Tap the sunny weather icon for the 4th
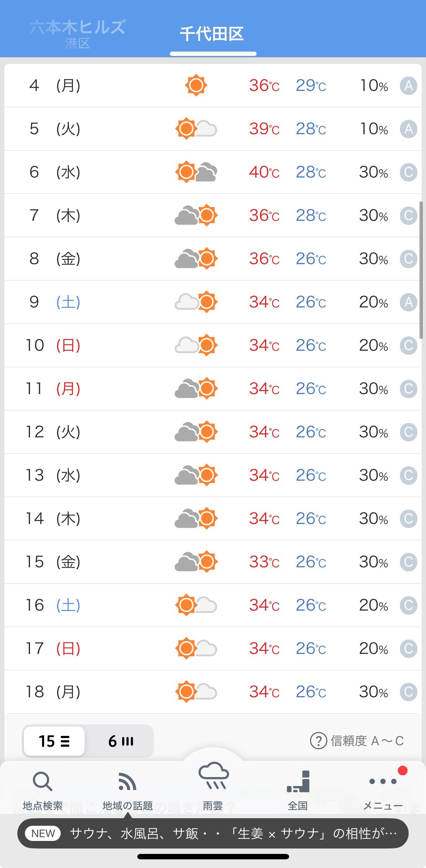The image size is (426, 868). pyautogui.click(x=196, y=86)
